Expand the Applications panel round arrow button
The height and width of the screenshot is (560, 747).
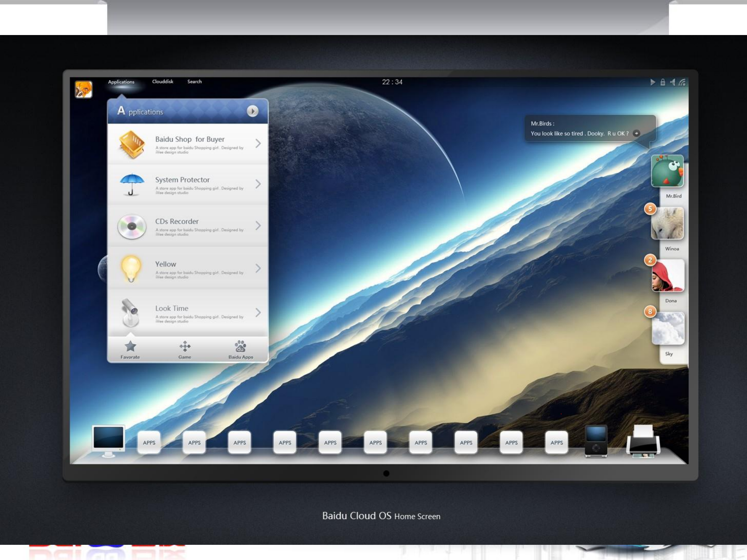(x=252, y=111)
